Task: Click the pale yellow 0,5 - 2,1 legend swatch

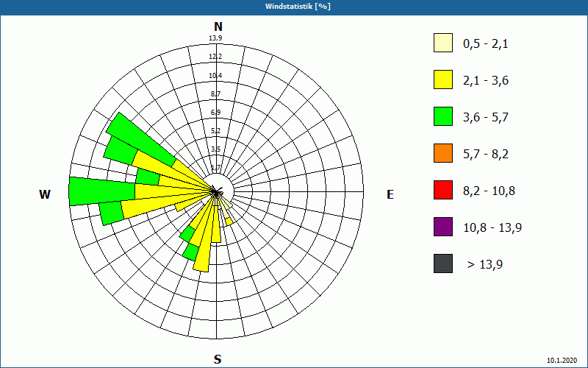Action: point(443,43)
